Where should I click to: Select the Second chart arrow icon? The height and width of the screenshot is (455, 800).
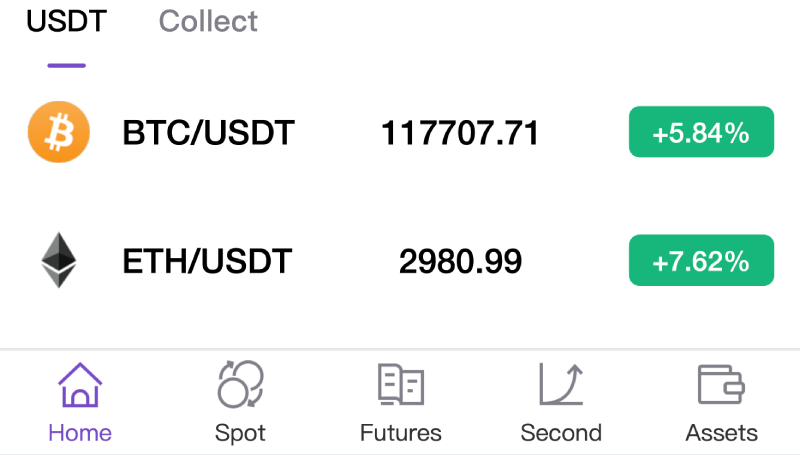click(x=561, y=385)
